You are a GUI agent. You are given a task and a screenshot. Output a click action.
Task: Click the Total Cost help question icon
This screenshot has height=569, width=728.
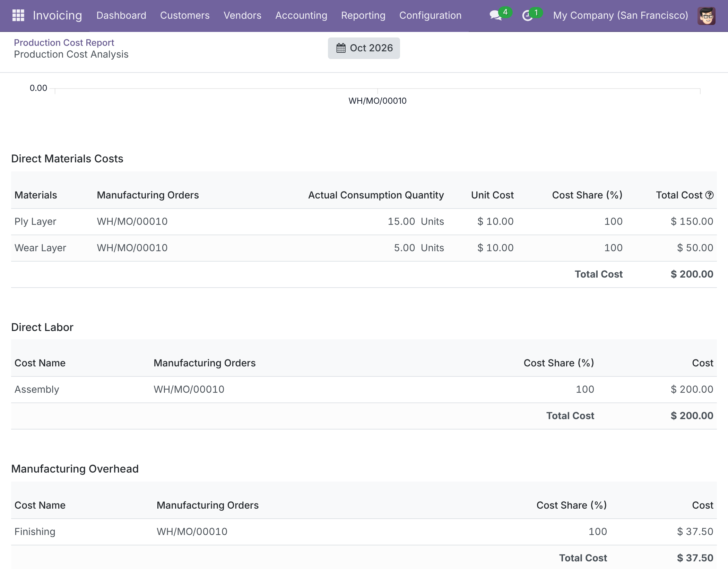tap(710, 195)
